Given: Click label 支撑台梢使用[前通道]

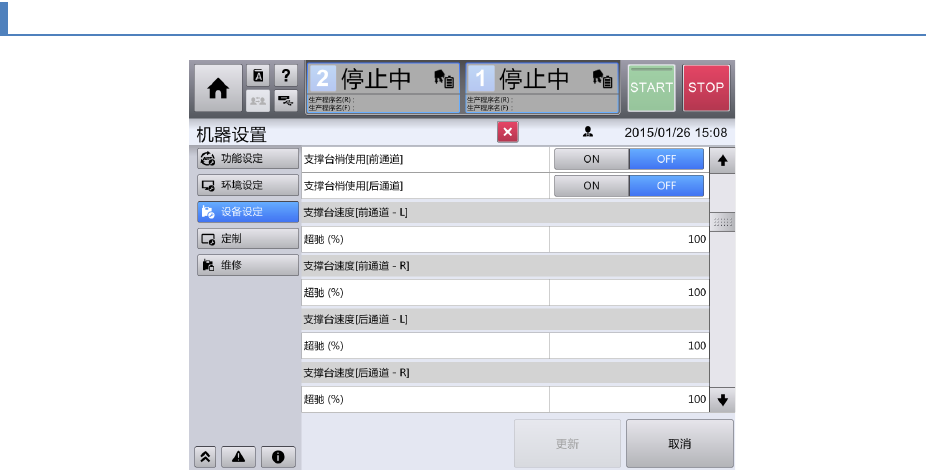Looking at the screenshot, I should click(x=353, y=159).
